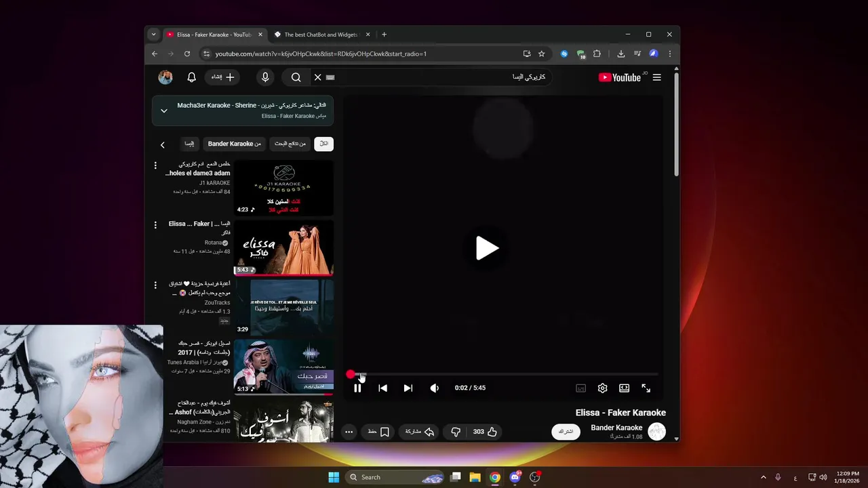Open options menu for J1 Karaoke video

[155, 165]
